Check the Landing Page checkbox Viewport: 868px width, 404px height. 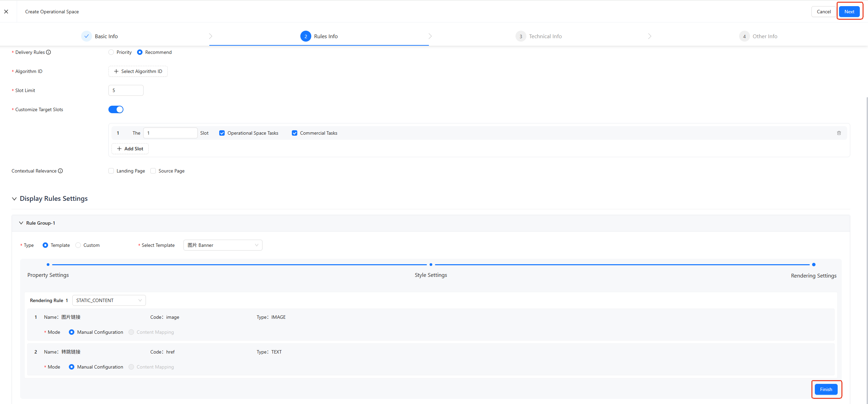pos(111,171)
